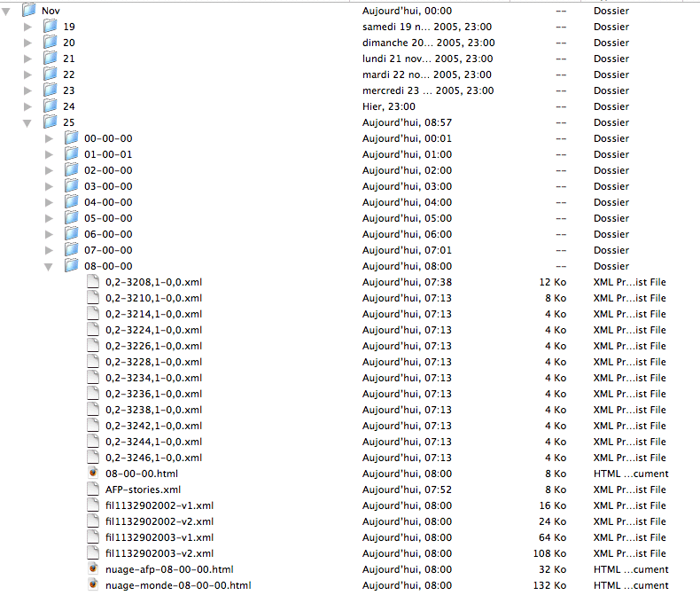Viewport: 700px width, 603px height.
Task: Click the 64 Ko size value
Action: [x=553, y=537]
